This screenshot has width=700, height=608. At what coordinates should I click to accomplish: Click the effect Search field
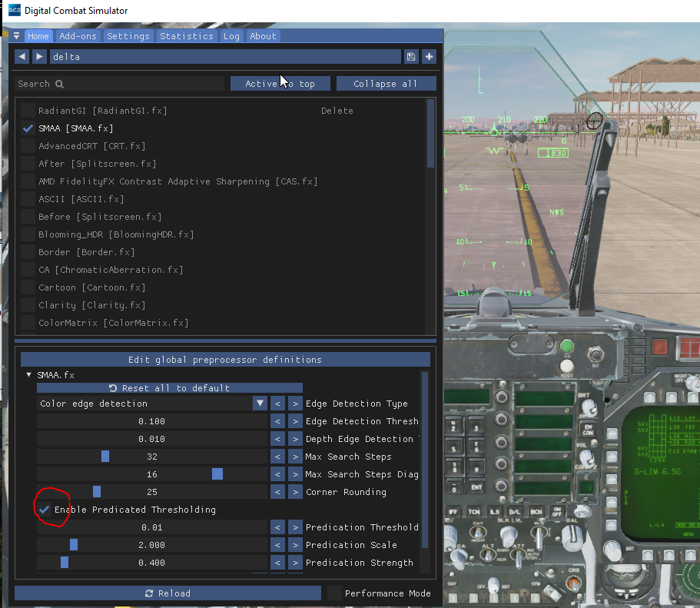coord(120,84)
